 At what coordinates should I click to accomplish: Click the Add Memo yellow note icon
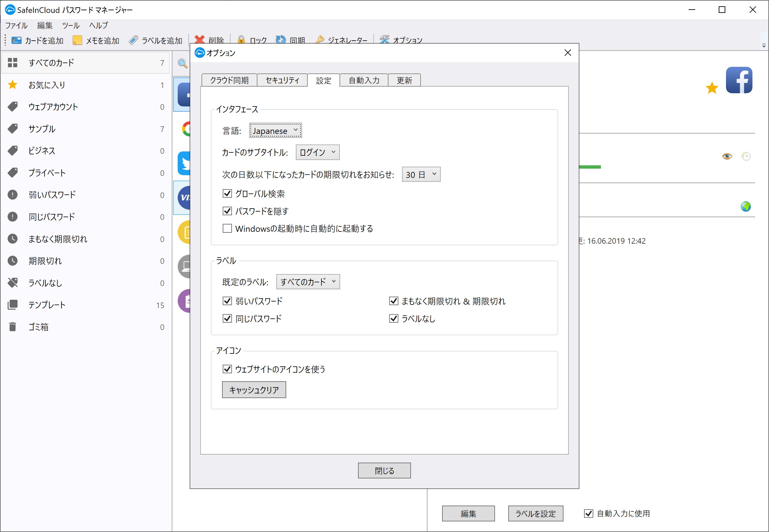pos(77,40)
